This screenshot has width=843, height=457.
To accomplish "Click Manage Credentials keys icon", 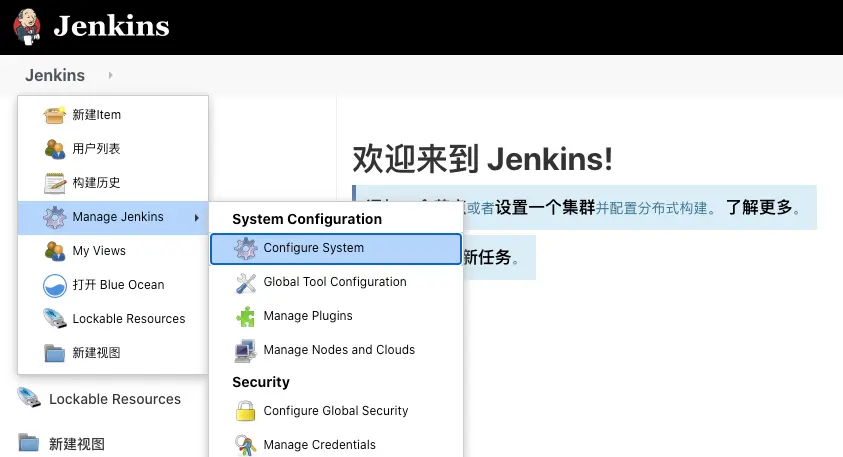I will 246,445.
